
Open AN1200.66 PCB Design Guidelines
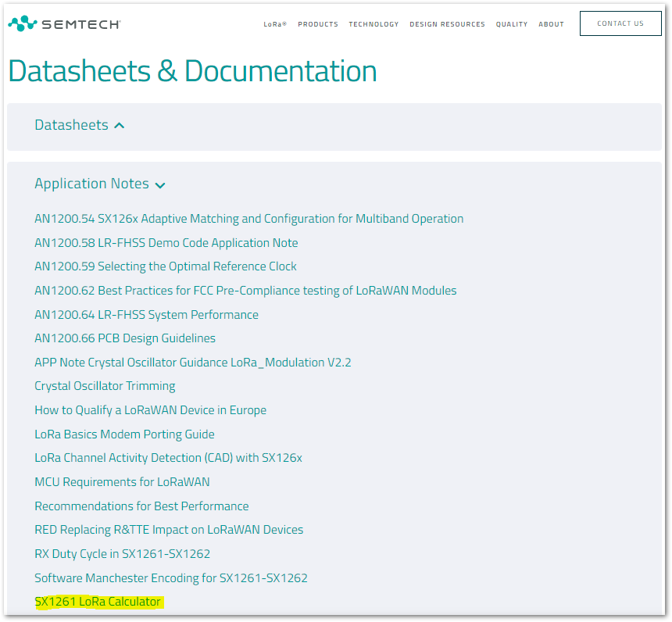click(x=125, y=338)
